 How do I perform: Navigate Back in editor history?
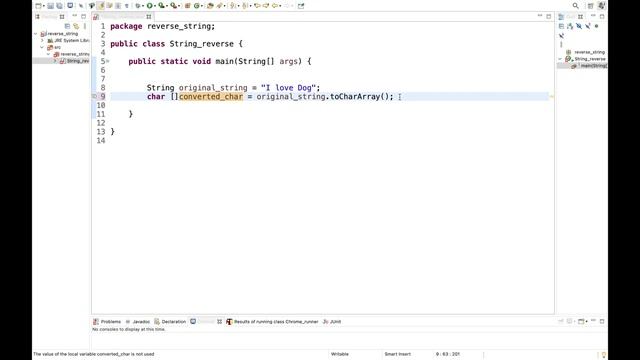(275, 6)
